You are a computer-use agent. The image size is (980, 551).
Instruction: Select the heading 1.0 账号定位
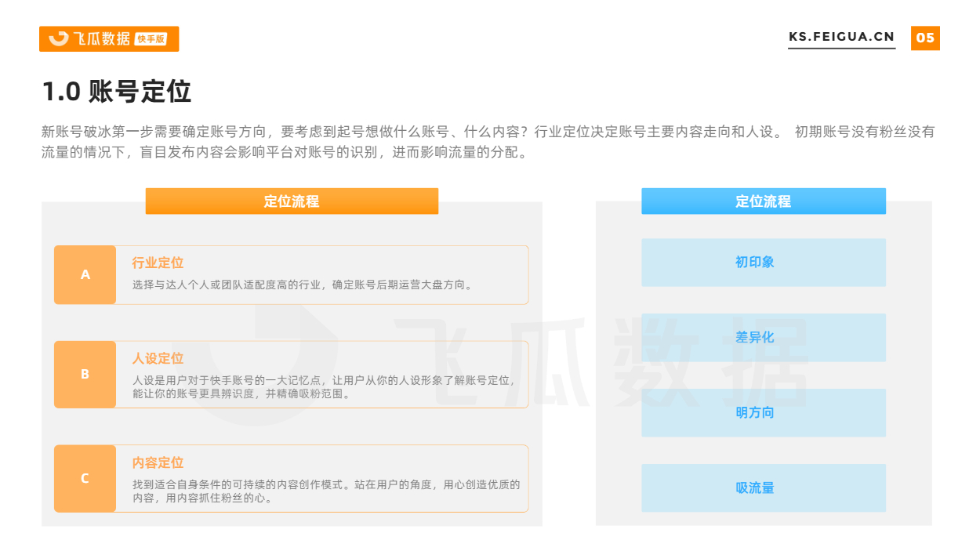[117, 92]
